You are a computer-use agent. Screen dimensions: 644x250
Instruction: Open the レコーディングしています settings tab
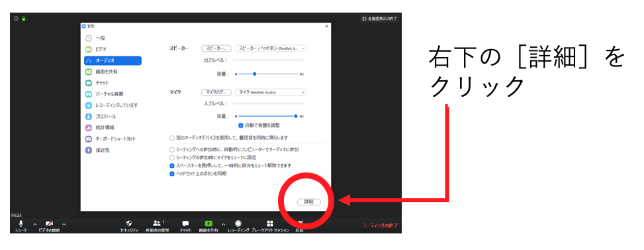pyautogui.click(x=113, y=105)
